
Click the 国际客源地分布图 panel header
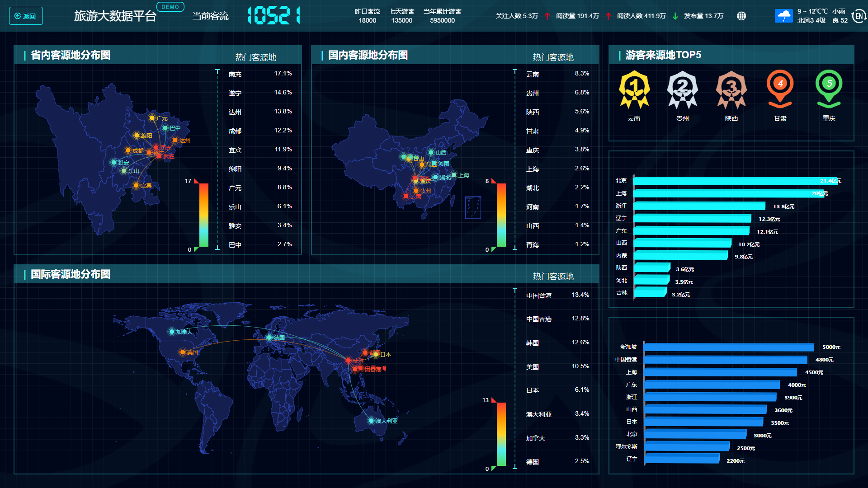pos(71,274)
